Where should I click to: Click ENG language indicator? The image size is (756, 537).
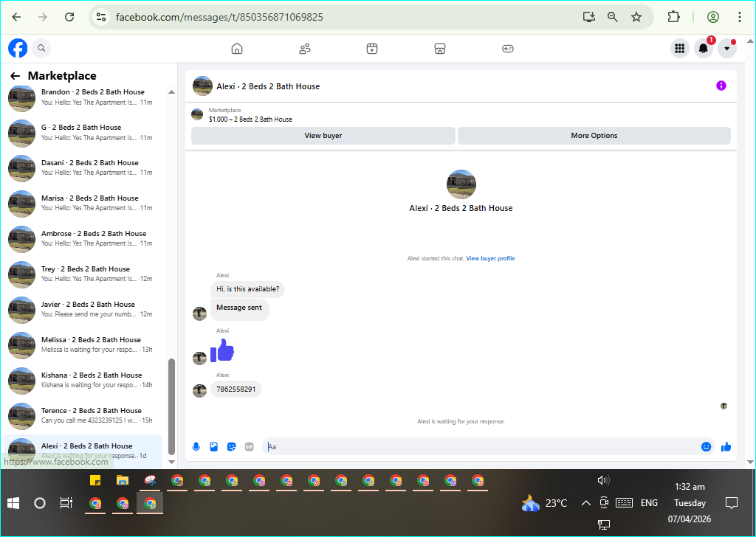[x=649, y=503]
